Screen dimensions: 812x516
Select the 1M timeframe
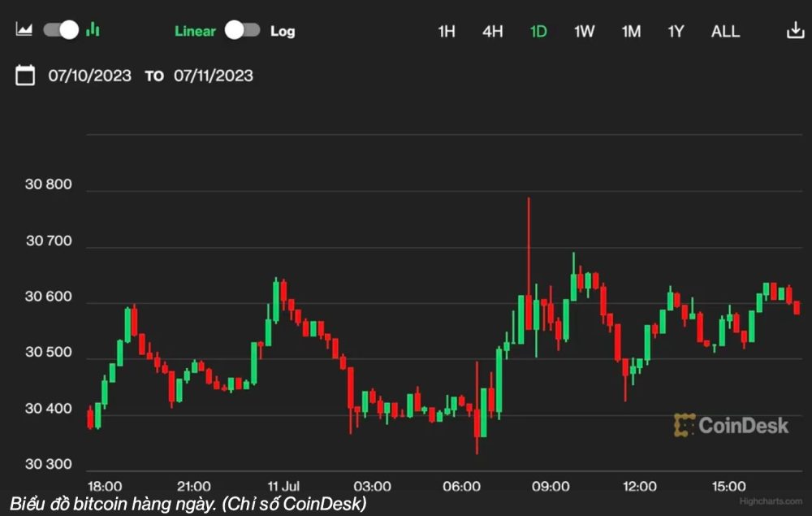(x=631, y=31)
